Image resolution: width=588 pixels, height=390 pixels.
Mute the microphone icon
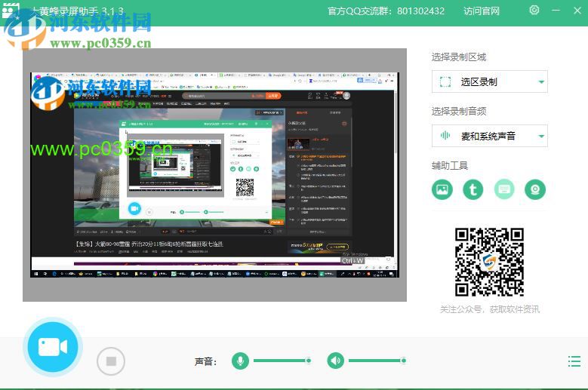click(x=240, y=361)
